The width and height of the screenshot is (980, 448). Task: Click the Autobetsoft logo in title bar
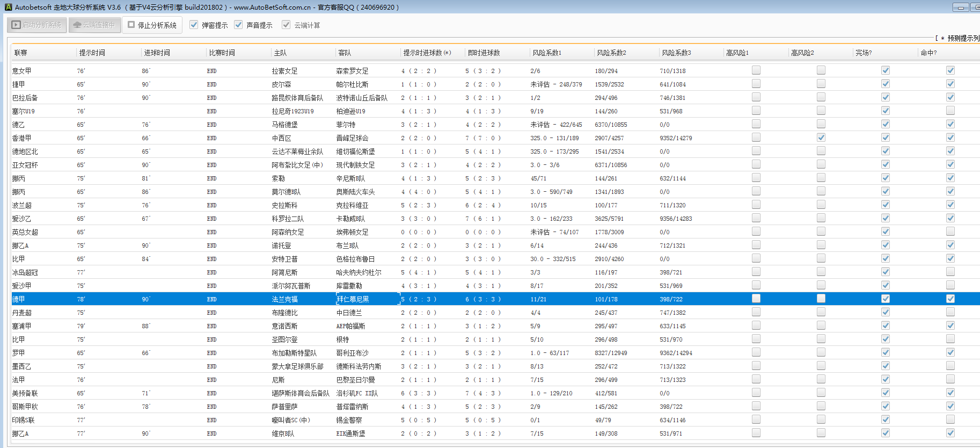coord(8,7)
